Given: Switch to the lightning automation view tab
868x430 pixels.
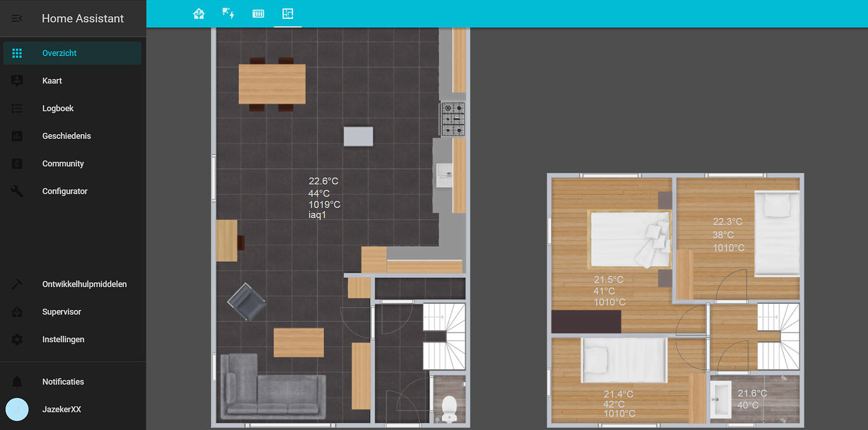Looking at the screenshot, I should pyautogui.click(x=228, y=13).
